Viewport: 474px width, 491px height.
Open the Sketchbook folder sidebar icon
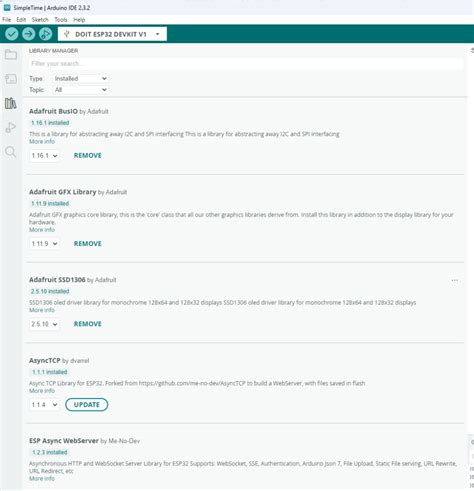click(11, 54)
